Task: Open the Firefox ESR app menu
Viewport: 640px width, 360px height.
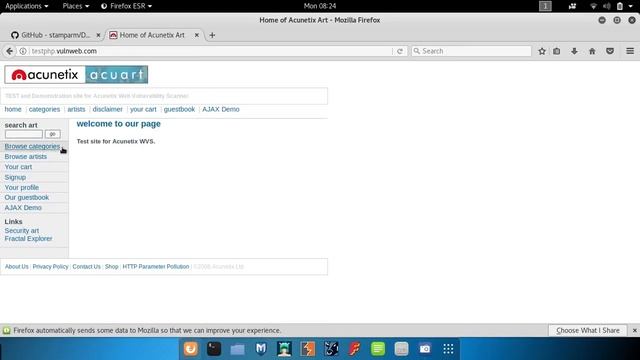Action: (x=127, y=6)
